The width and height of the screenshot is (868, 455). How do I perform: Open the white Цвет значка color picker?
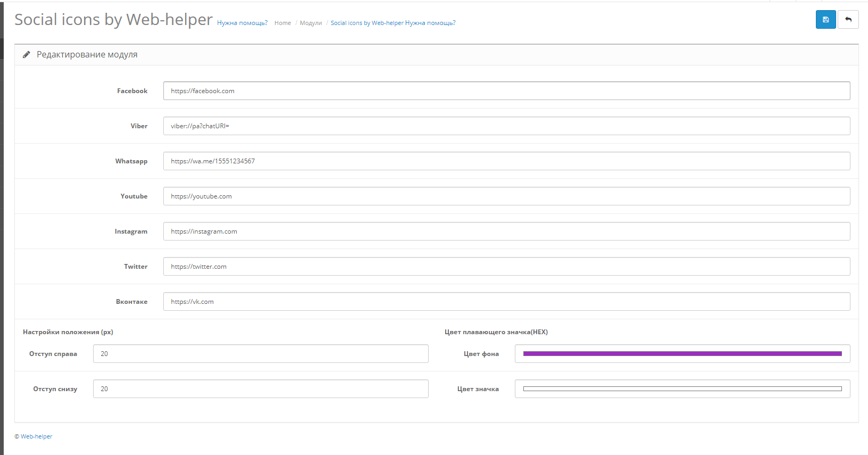tap(682, 389)
